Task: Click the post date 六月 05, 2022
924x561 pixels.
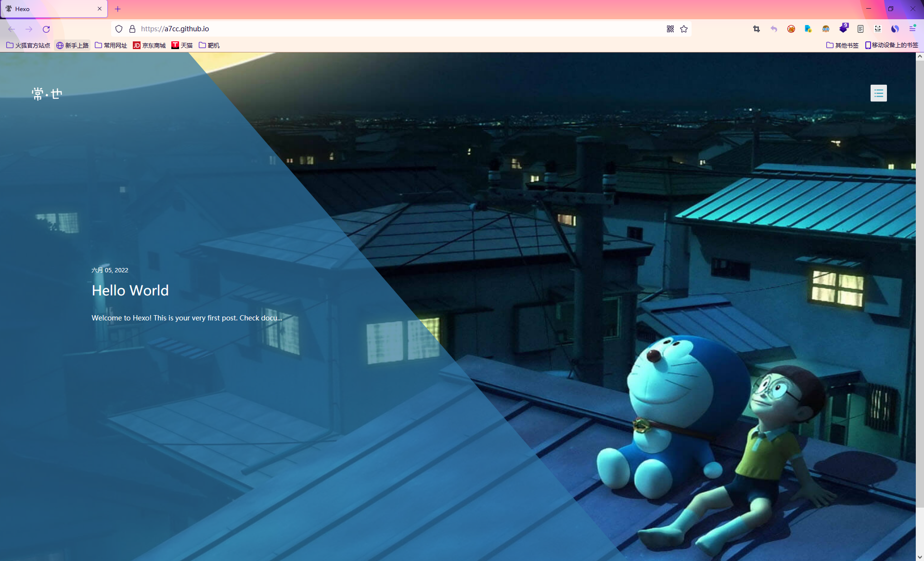Action: [110, 270]
